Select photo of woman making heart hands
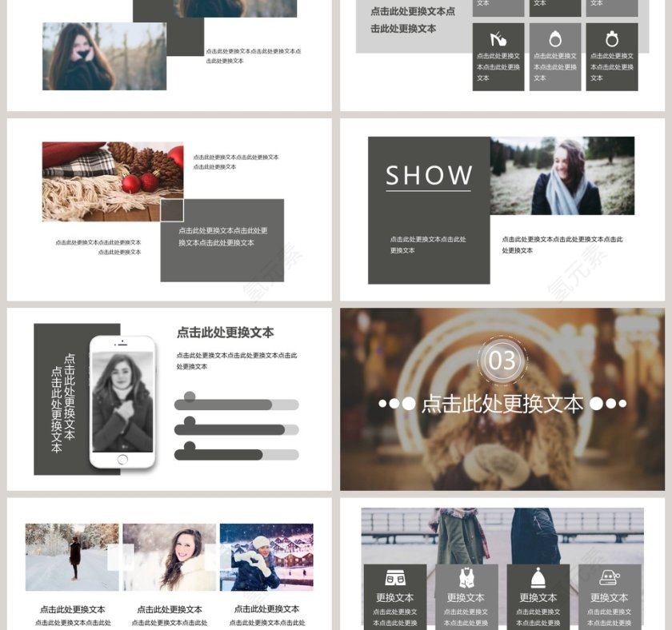The width and height of the screenshot is (672, 630). point(266,556)
